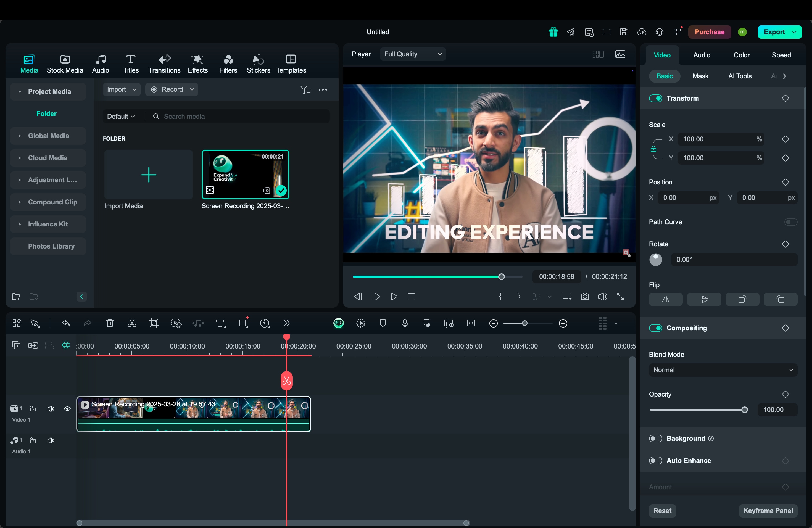Click the voiceover microphone icon
The height and width of the screenshot is (528, 812).
point(405,323)
